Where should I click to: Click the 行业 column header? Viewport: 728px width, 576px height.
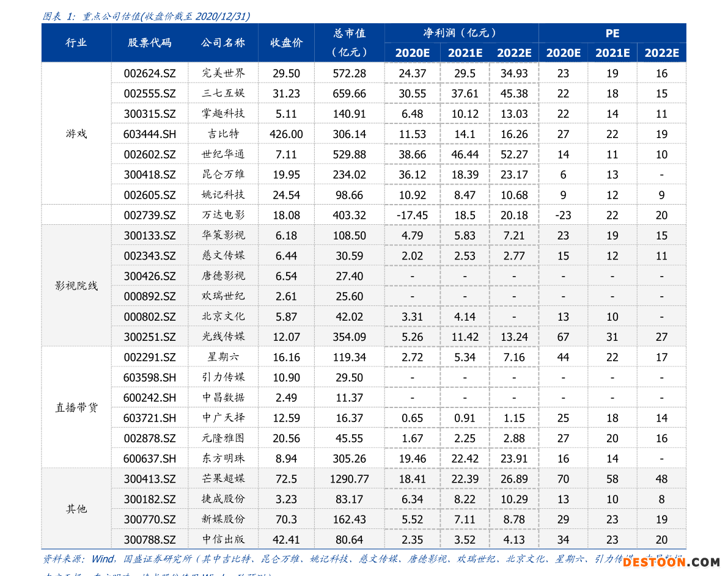pyautogui.click(x=76, y=43)
